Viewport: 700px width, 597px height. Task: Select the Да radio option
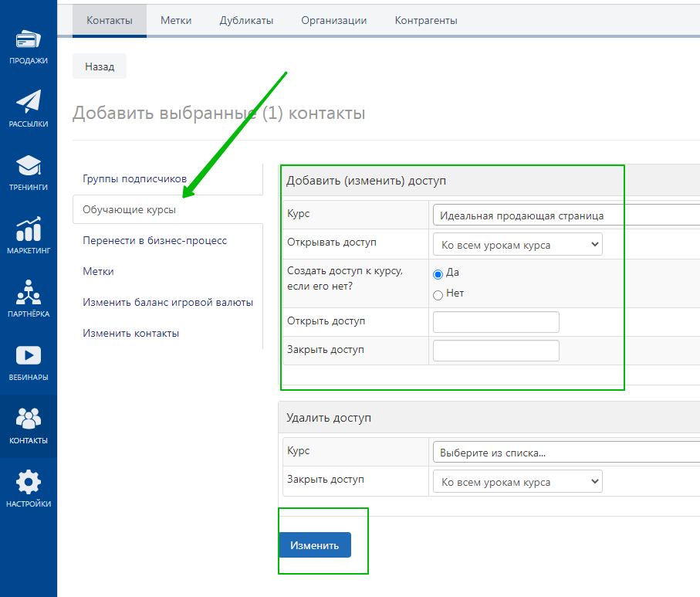click(438, 273)
